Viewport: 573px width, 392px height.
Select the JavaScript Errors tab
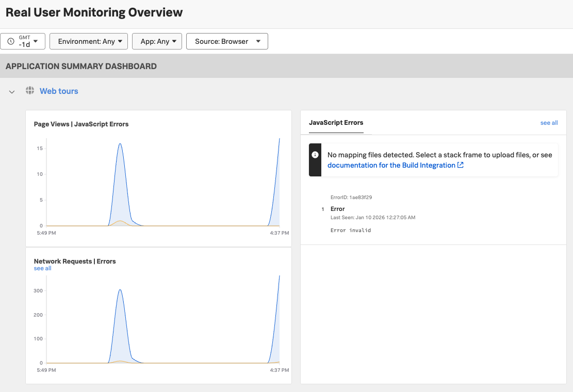coord(336,123)
